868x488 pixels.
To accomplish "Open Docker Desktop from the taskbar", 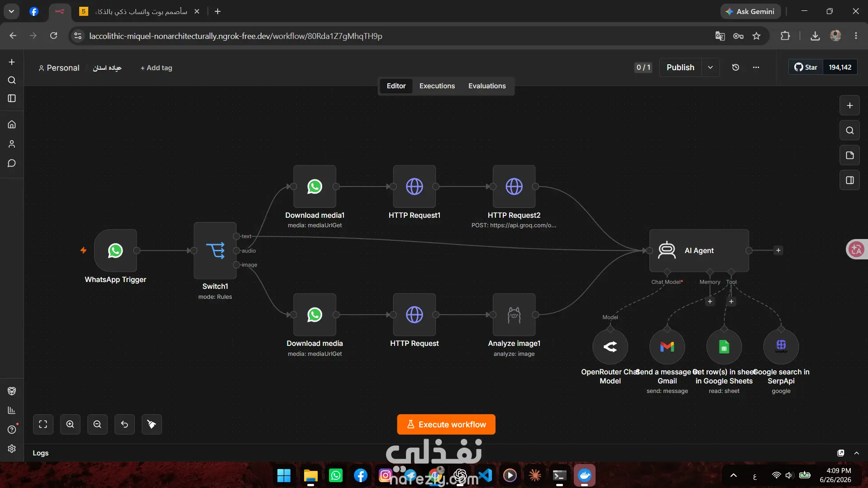I will (x=584, y=475).
